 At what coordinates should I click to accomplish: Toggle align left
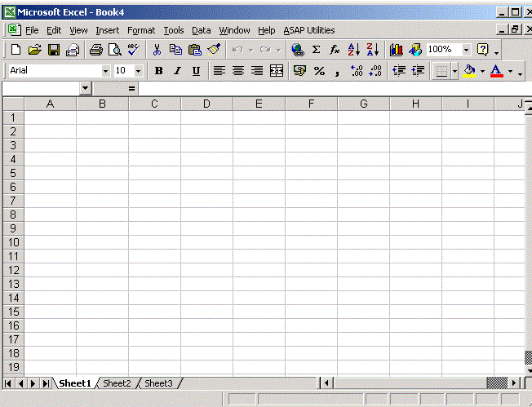[x=219, y=71]
